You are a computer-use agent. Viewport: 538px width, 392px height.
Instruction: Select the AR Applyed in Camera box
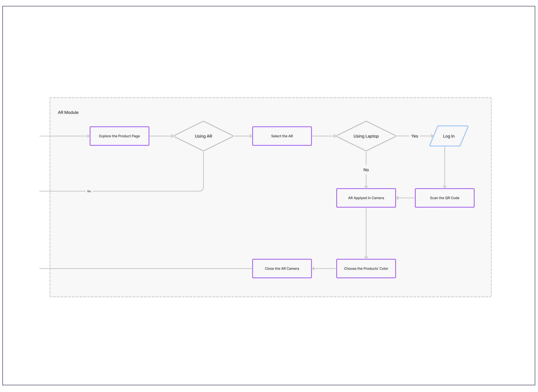[x=366, y=198]
